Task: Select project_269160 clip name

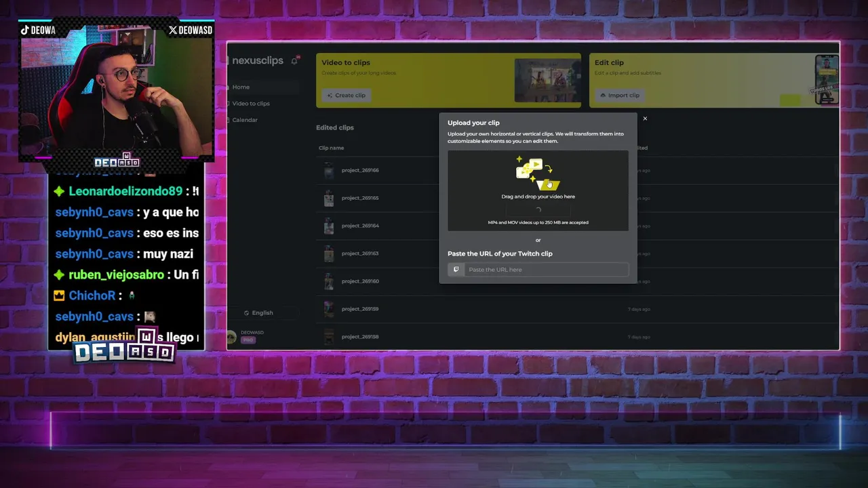Action: [x=360, y=281]
